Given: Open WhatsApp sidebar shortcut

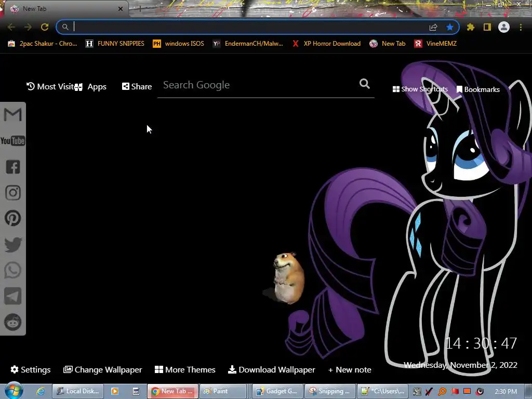Looking at the screenshot, I should (12, 270).
